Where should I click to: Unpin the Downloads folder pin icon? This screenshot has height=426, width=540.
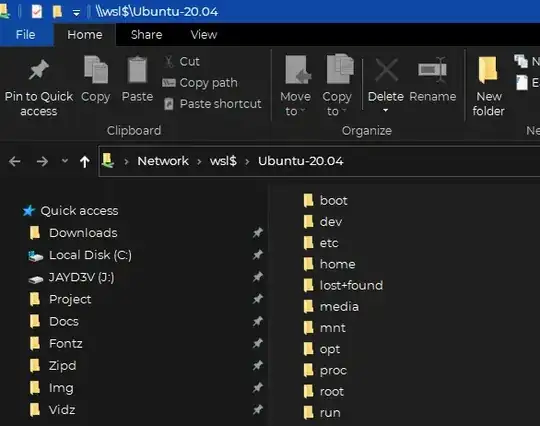258,233
